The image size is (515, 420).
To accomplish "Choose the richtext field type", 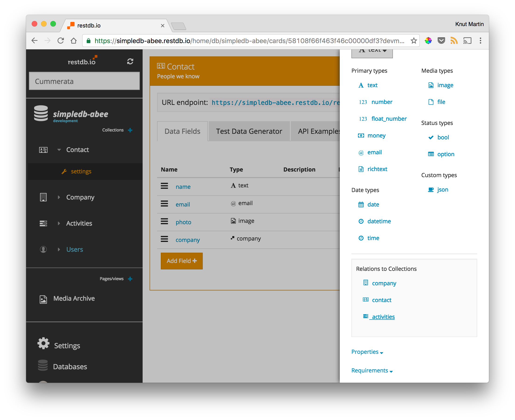I will coord(377,169).
